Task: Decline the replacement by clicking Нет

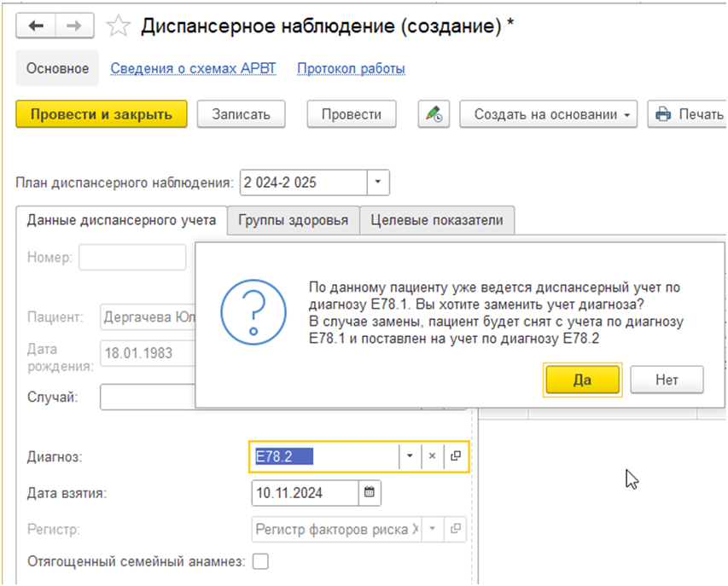Action: pyautogui.click(x=667, y=380)
